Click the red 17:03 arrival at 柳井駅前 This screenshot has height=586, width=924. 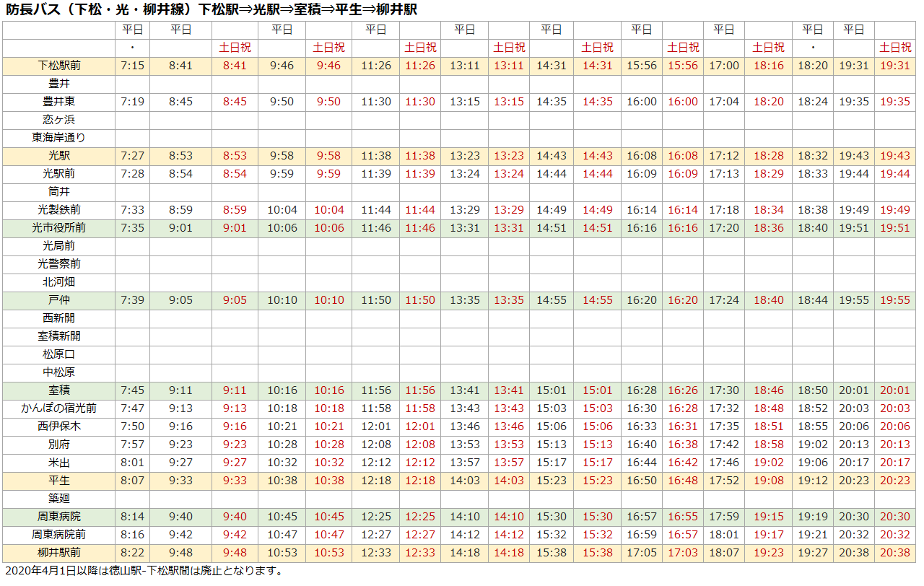683,553
